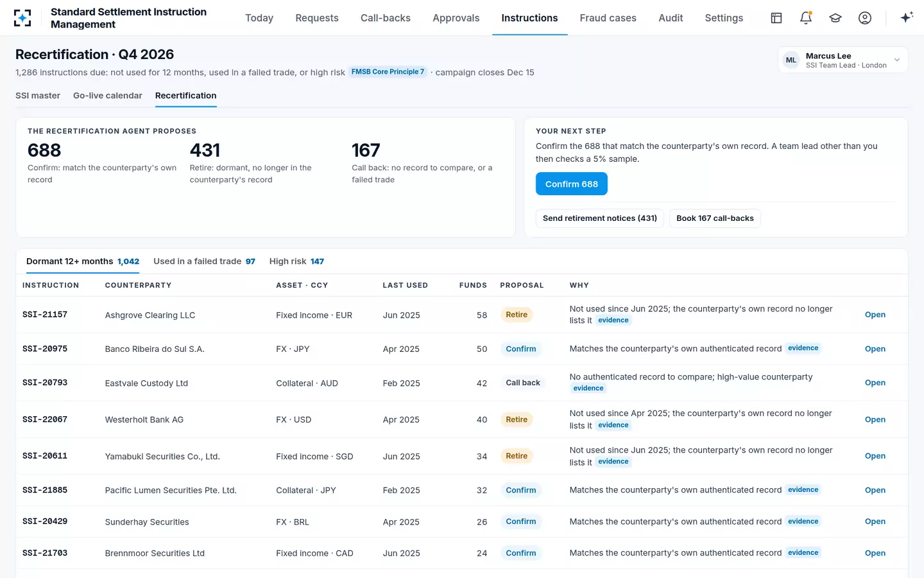Go to the Today tab
The width and height of the screenshot is (924, 578).
tap(259, 18)
